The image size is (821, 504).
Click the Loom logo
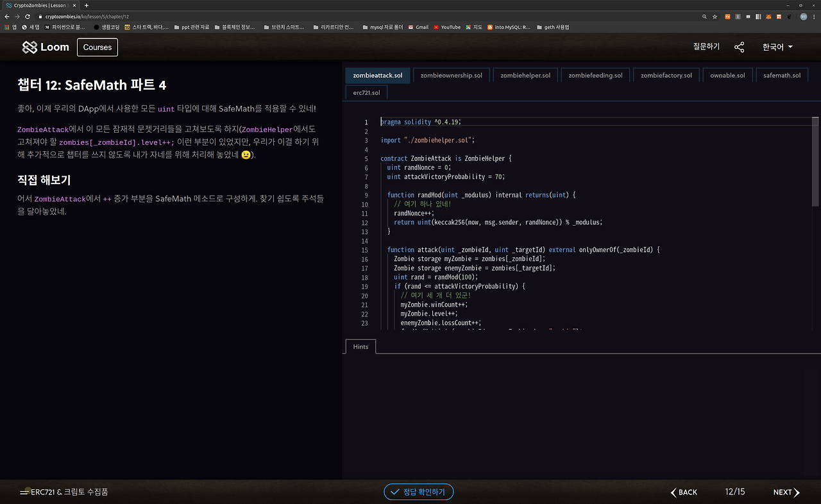click(46, 47)
